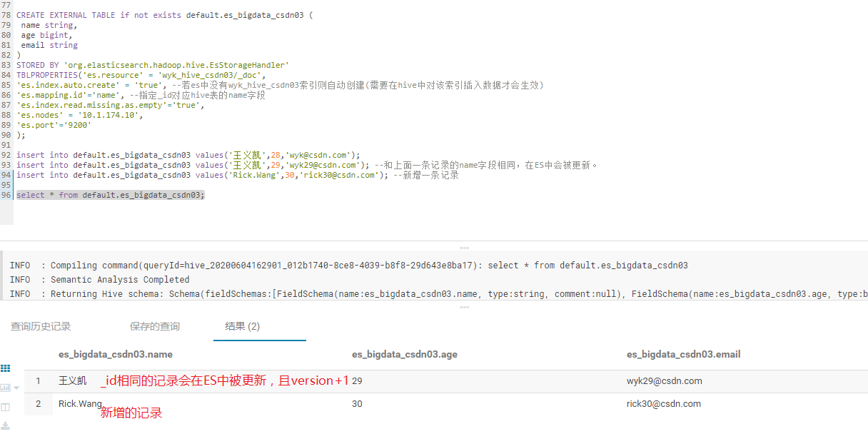Click the rick30@csdn.com email cell
Image resolution: width=868 pixels, height=439 pixels.
click(x=664, y=404)
